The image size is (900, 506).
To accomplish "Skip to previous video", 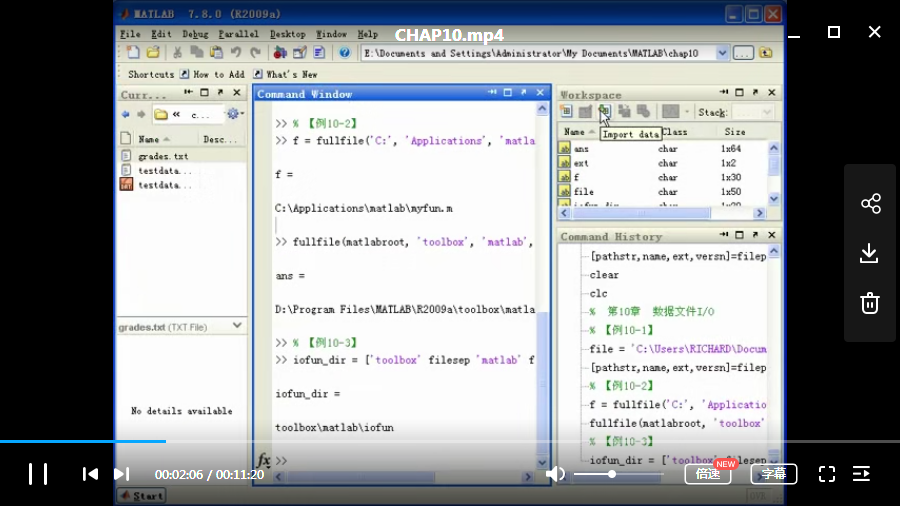I will click(90, 474).
